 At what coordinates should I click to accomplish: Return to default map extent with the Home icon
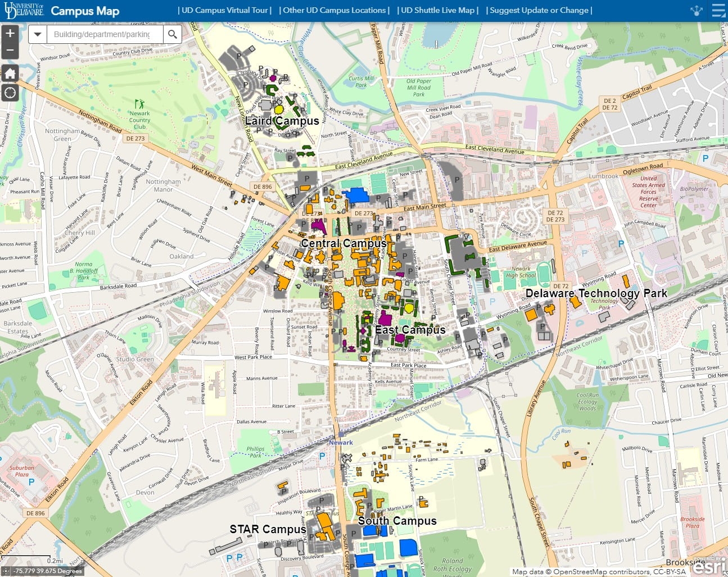point(10,73)
